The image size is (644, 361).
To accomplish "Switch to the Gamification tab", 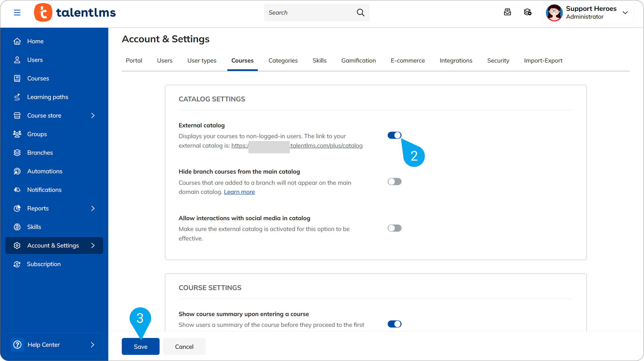I will click(x=358, y=60).
